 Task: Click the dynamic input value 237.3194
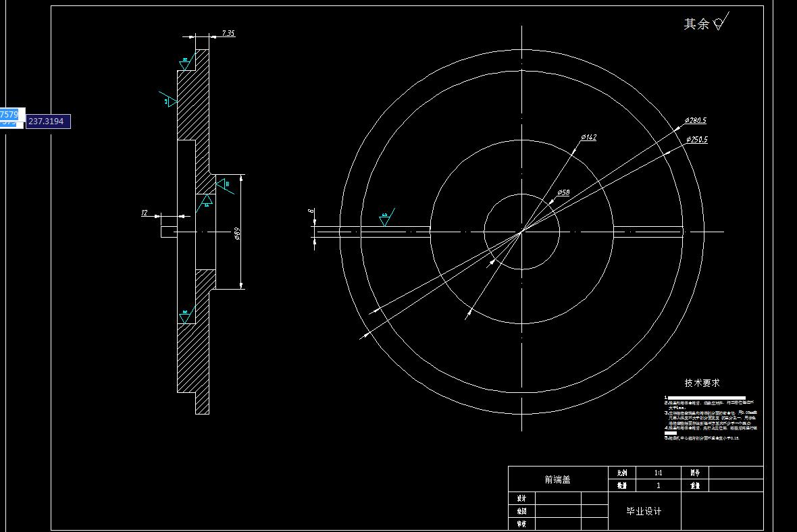pos(47,122)
